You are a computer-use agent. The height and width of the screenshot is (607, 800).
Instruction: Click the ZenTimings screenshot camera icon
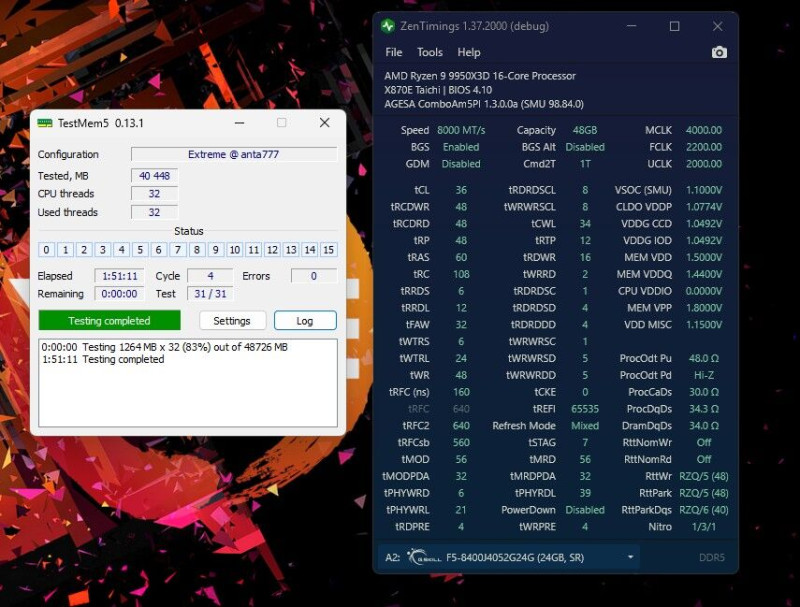(719, 52)
